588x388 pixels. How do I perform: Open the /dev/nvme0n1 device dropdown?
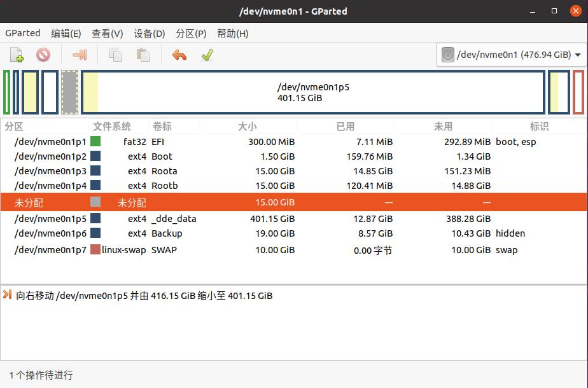[509, 55]
